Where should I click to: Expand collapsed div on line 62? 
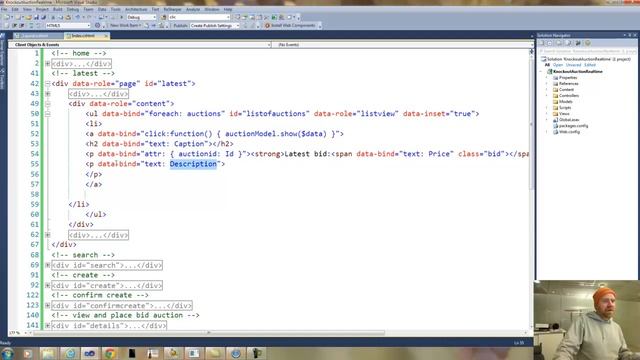(x=48, y=235)
